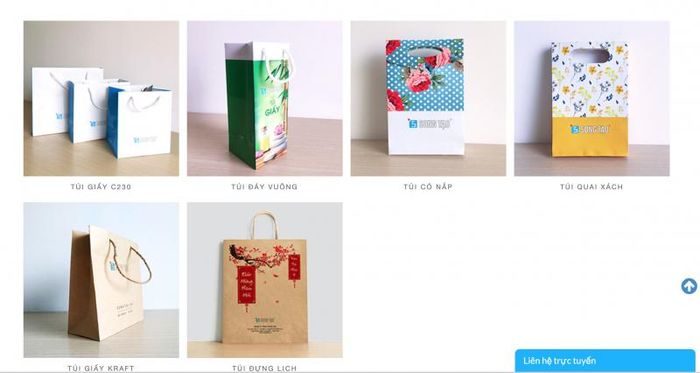Click the scroll-to-top arrow icon
700x373 pixels.
(x=689, y=286)
